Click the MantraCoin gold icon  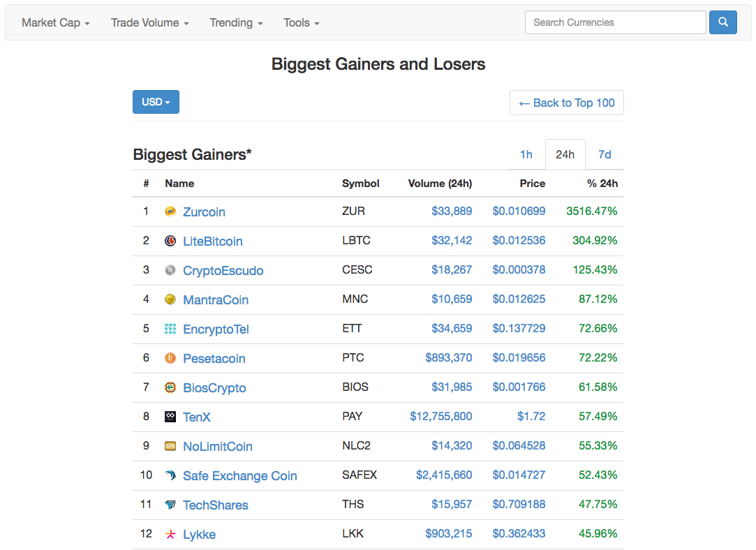pos(170,299)
